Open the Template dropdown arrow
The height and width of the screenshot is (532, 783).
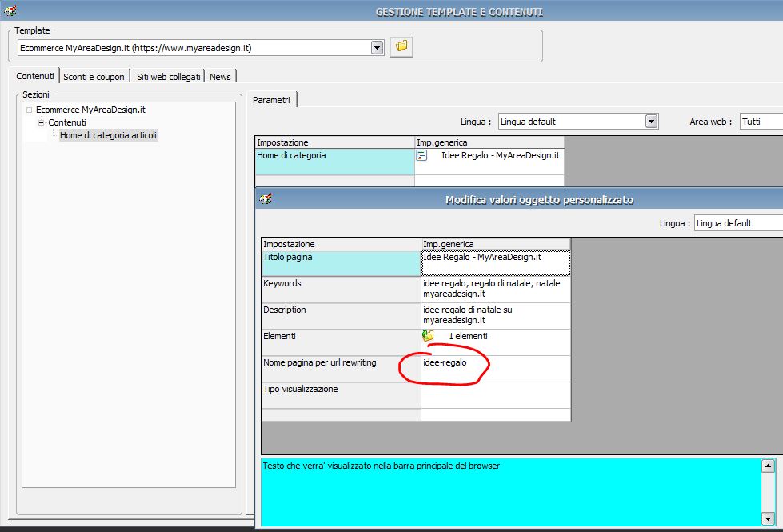click(x=377, y=48)
